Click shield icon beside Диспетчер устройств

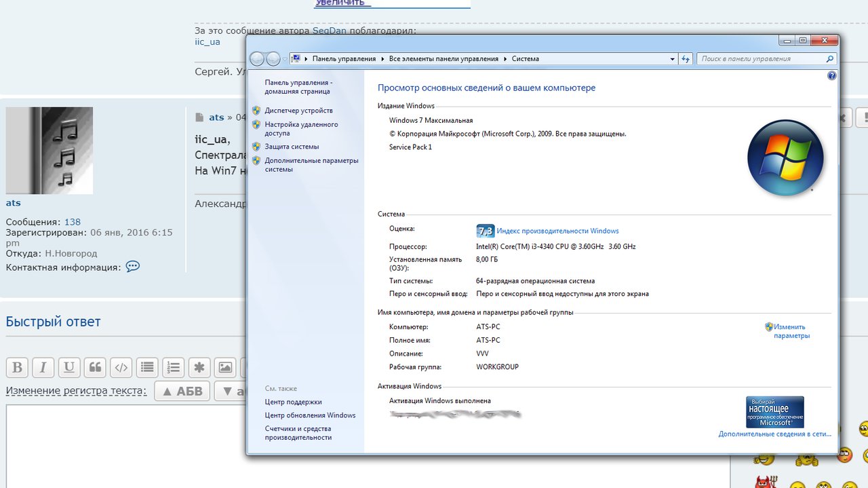(256, 110)
